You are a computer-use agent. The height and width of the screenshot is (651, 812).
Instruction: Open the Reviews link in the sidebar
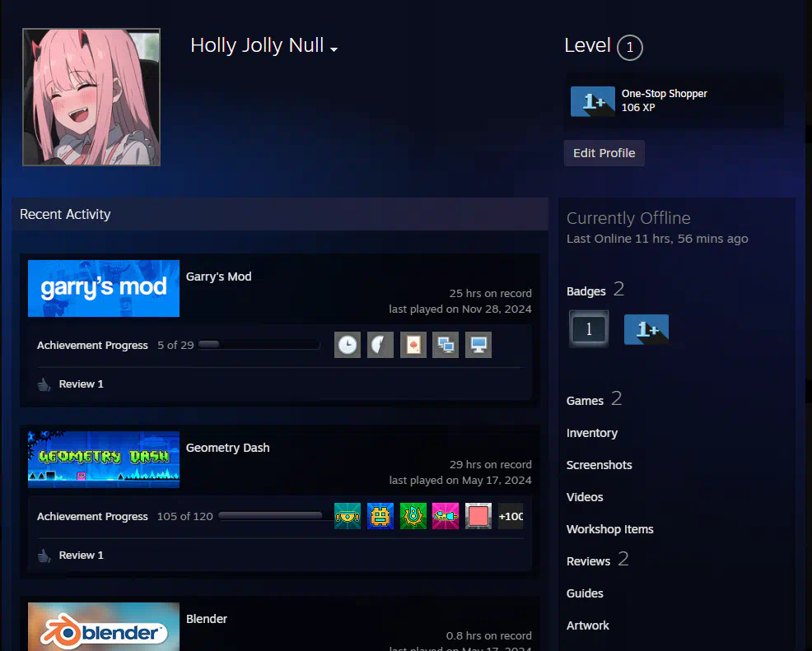tap(588, 561)
